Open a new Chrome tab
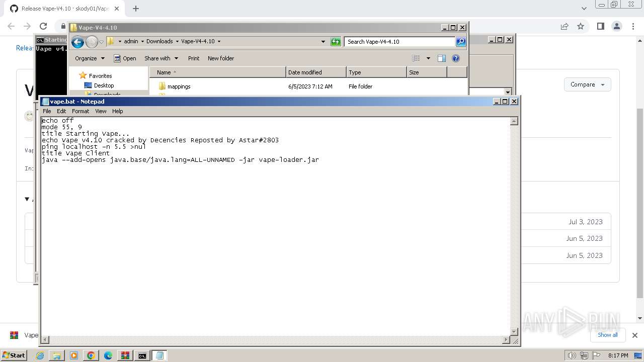 136,9
